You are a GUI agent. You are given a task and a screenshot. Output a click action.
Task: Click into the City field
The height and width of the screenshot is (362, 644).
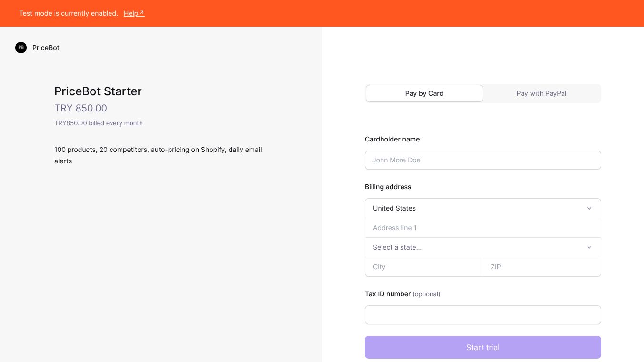[x=424, y=267]
